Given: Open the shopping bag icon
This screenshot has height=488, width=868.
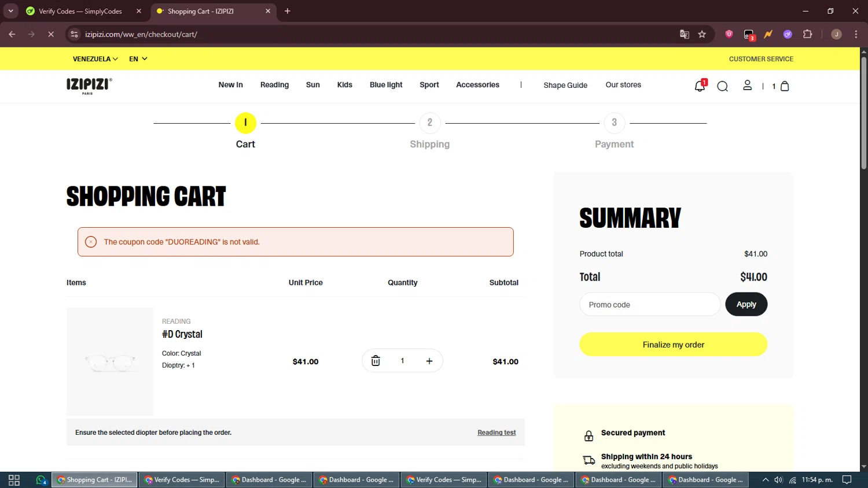Looking at the screenshot, I should 785,86.
